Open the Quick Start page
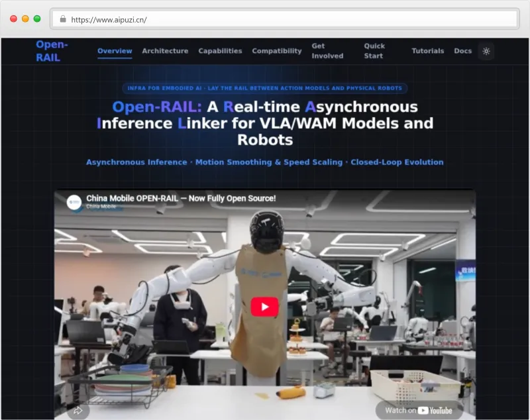 coord(374,51)
